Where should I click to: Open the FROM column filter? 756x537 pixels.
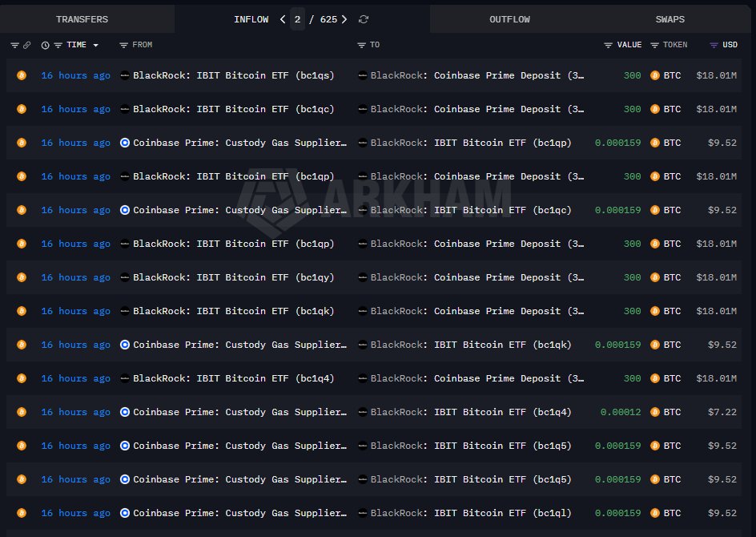pos(124,45)
